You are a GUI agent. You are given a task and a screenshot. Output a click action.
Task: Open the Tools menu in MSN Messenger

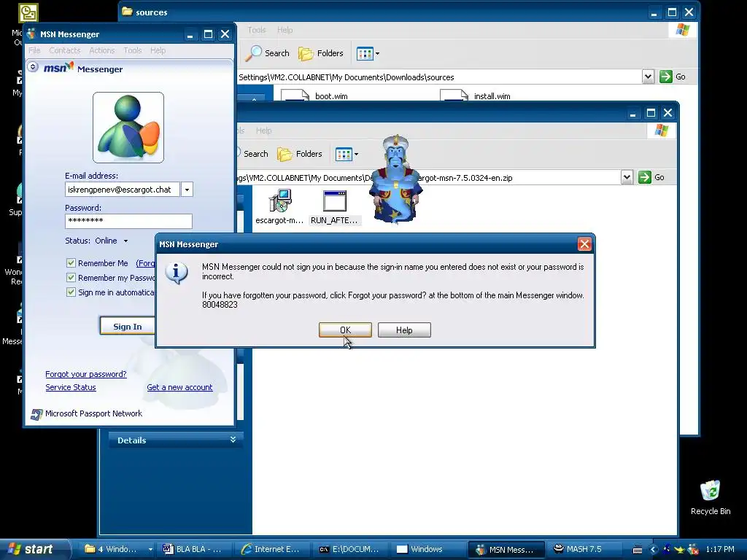tap(133, 50)
